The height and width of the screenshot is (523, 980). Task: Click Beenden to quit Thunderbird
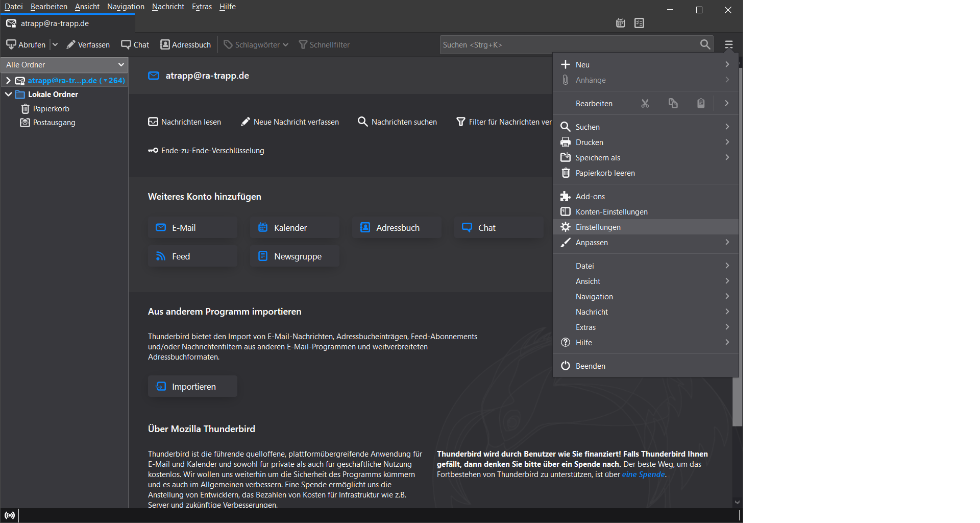tap(646, 366)
